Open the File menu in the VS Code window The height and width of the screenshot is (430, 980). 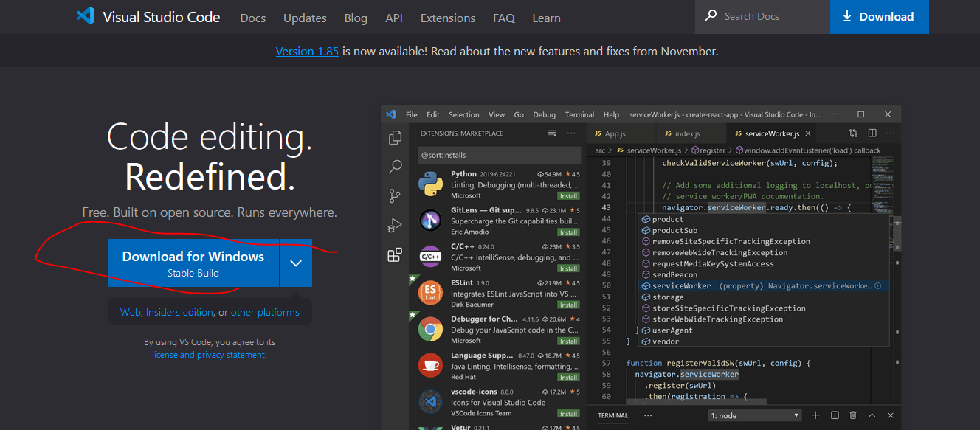(x=412, y=114)
